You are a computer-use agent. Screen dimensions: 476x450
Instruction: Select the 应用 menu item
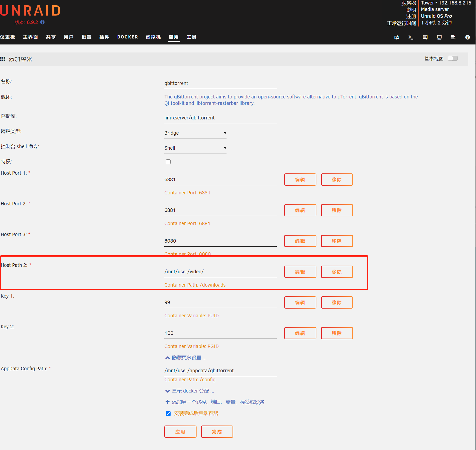[174, 37]
